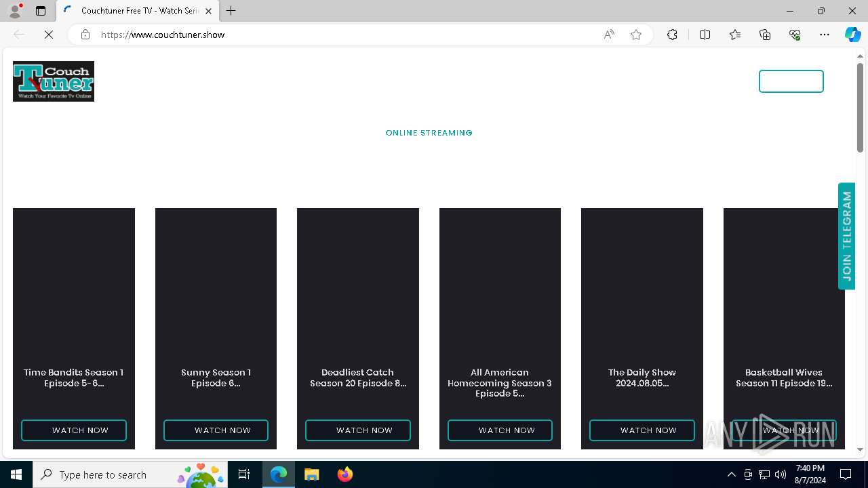Open The Daily Show 2024.08.05 title
This screenshot has height=488, width=868.
[x=642, y=378]
